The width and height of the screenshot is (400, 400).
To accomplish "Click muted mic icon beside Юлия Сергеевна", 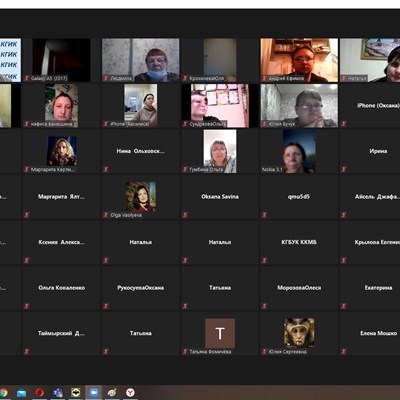I will pyautogui.click(x=264, y=351).
